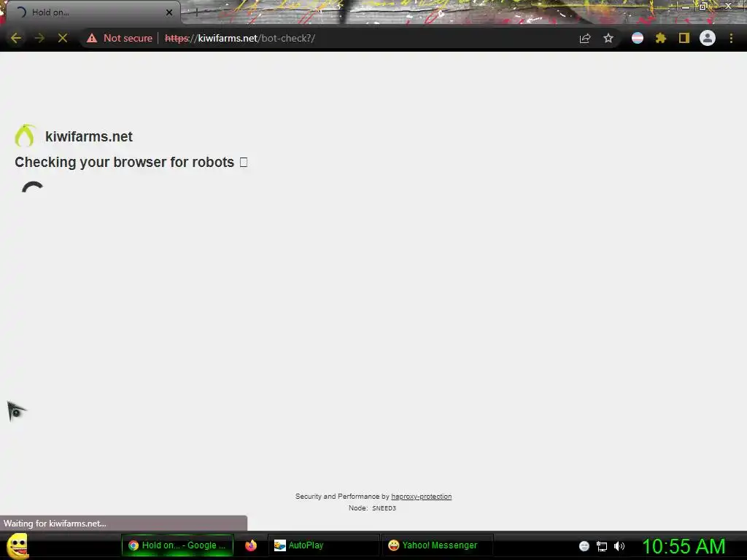The height and width of the screenshot is (560, 747).
Task: Toggle the browser side panel
Action: point(684,38)
